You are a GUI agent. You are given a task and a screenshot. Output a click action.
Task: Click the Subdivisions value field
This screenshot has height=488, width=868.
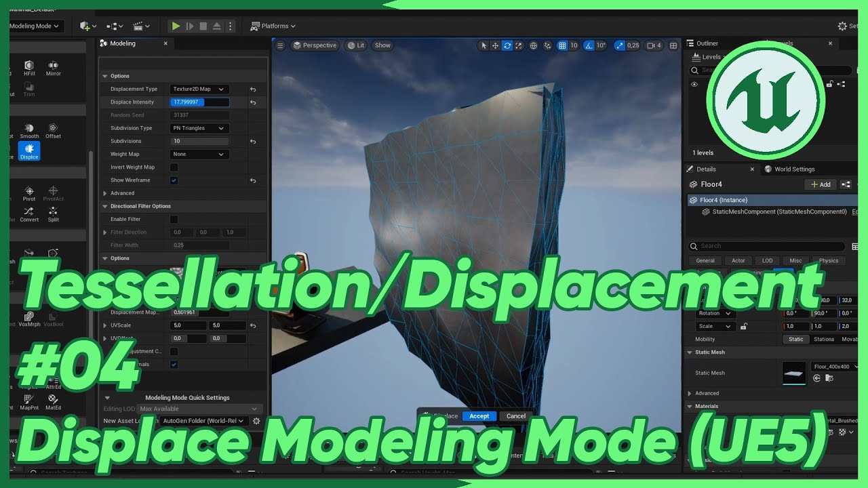[x=199, y=141]
